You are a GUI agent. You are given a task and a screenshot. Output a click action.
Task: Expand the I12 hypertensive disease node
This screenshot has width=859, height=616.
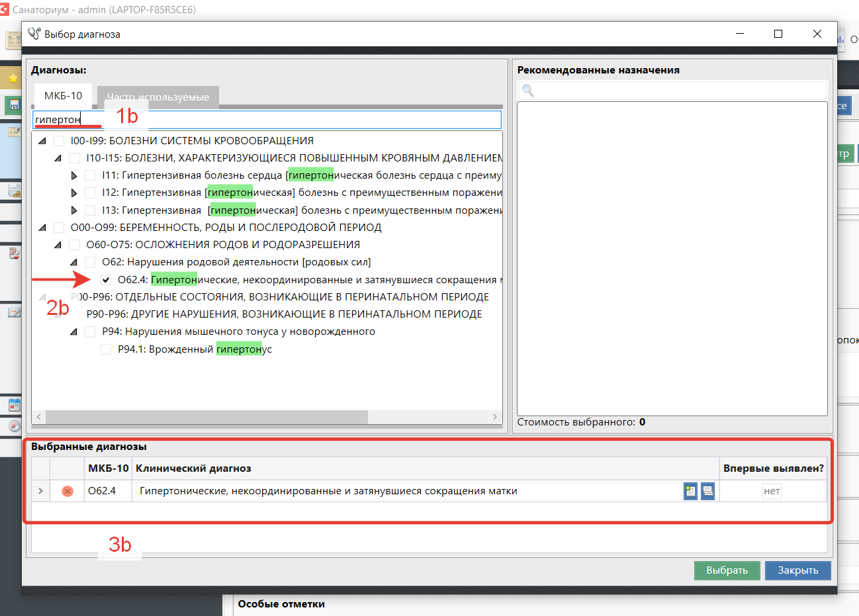74,193
